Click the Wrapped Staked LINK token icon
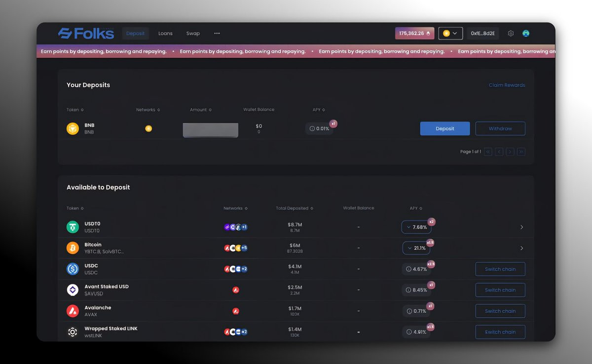Screen dimensions: 592x364 [73, 332]
